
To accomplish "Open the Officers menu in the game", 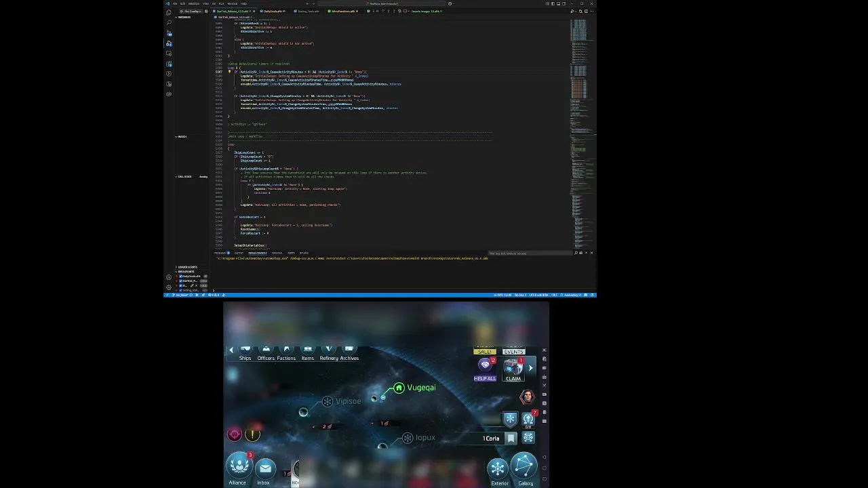I will click(266, 352).
